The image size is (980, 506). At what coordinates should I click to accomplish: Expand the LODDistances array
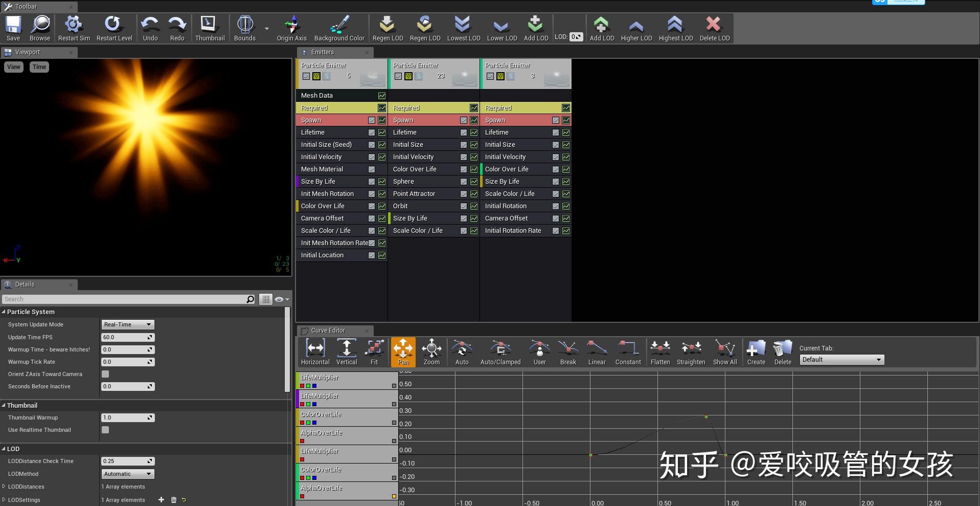pyautogui.click(x=4, y=487)
